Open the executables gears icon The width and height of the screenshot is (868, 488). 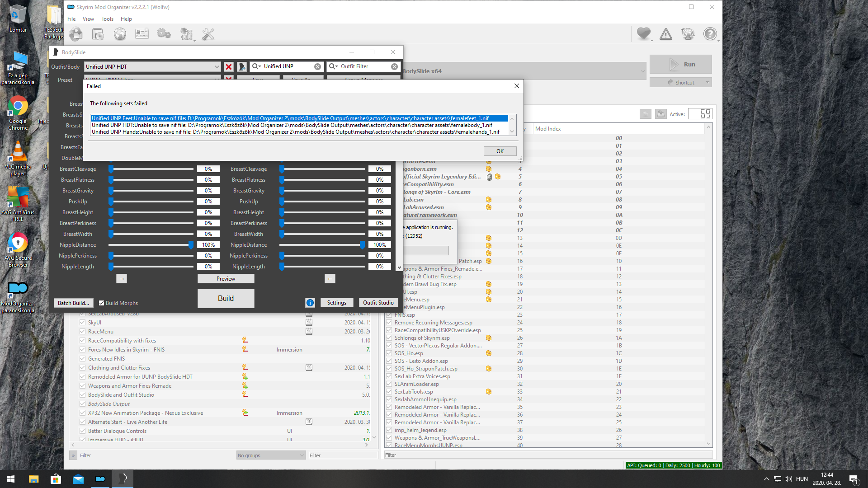coord(164,34)
